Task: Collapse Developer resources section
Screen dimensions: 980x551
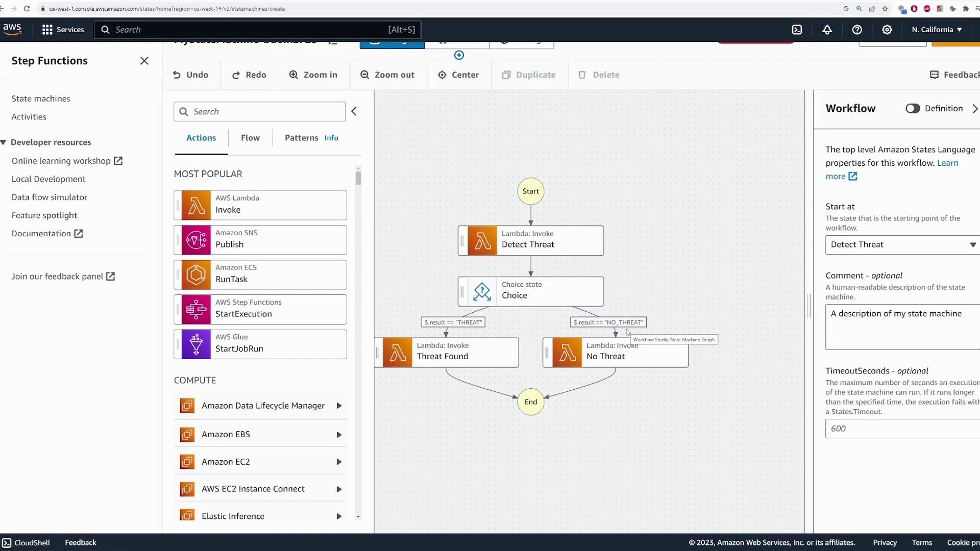Action: (x=4, y=142)
